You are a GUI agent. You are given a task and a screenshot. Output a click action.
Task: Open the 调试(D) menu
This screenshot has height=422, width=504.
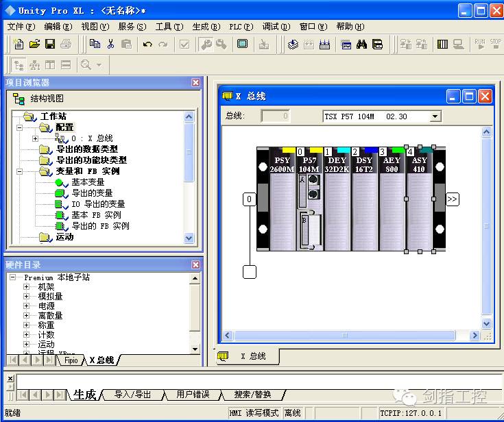(276, 27)
